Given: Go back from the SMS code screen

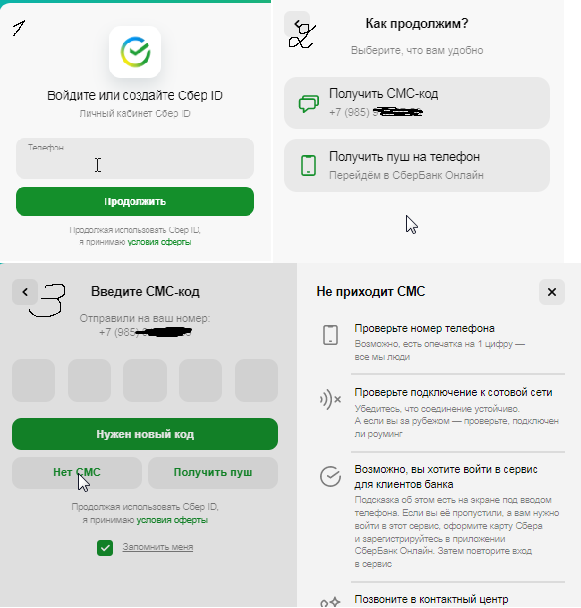Looking at the screenshot, I should pos(25,292).
